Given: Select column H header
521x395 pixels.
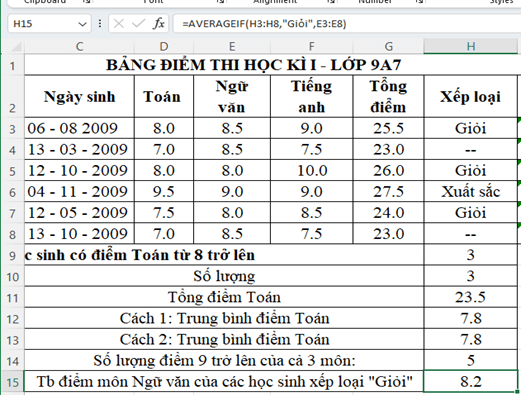Looking at the screenshot, I should [x=470, y=46].
